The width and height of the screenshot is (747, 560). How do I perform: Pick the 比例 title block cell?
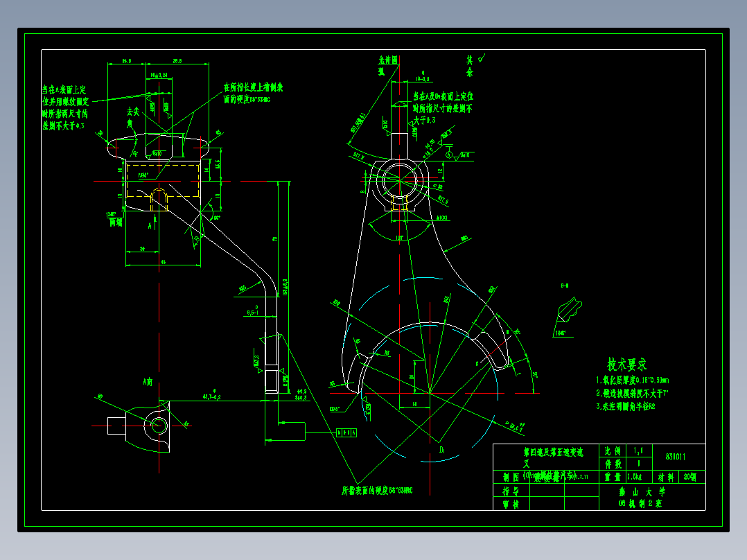point(613,451)
